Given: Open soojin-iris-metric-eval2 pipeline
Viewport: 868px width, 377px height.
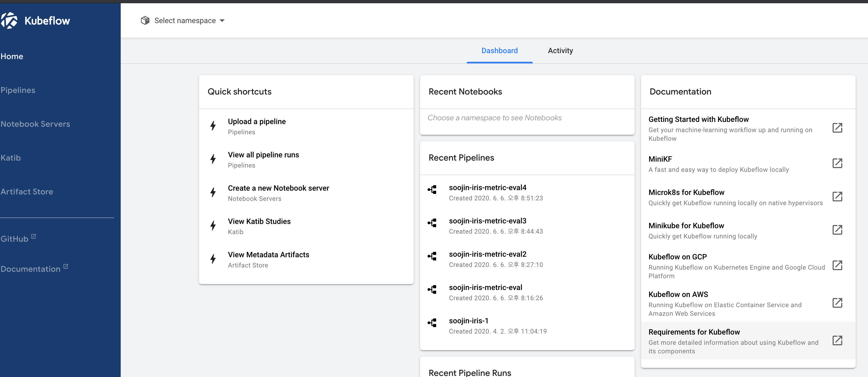Looking at the screenshot, I should 487,254.
